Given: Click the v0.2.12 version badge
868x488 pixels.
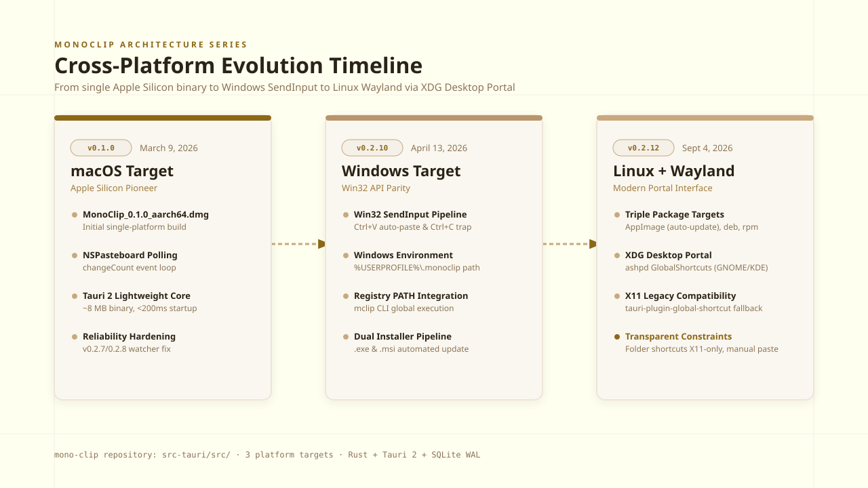Looking at the screenshot, I should click(644, 148).
